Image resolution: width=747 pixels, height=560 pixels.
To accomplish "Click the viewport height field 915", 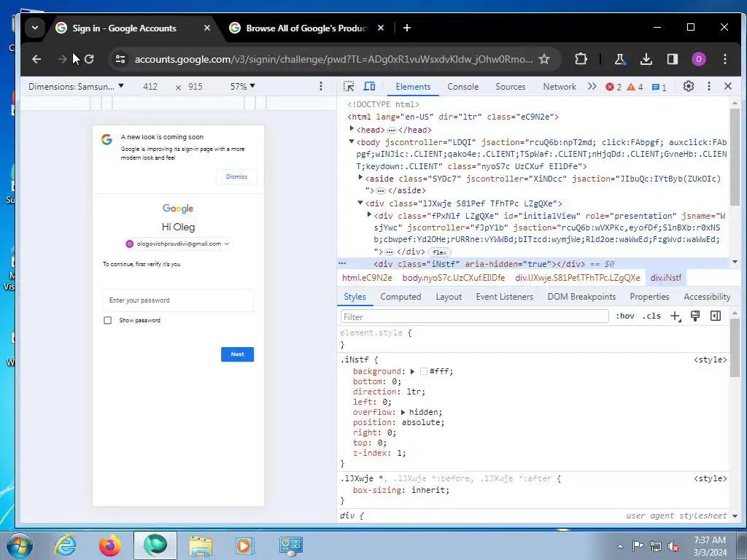I will (196, 87).
